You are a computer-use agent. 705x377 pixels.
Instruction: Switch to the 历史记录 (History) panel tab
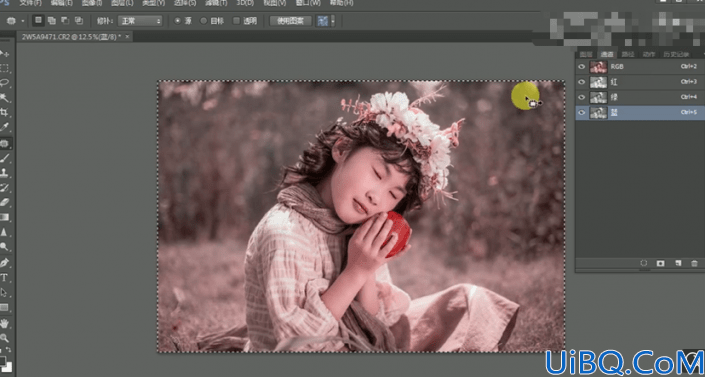tap(676, 54)
